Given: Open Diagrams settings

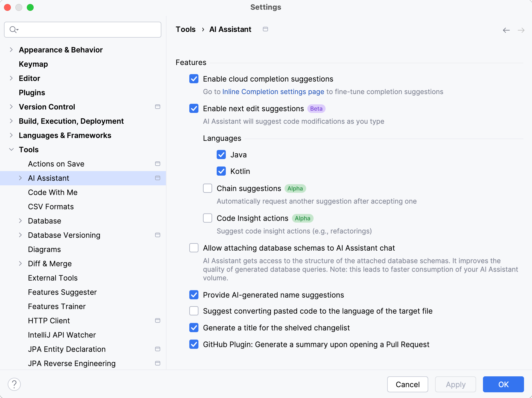Looking at the screenshot, I should coord(44,249).
